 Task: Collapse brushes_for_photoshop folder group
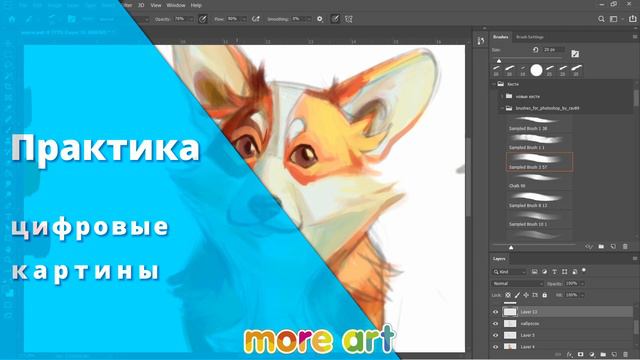point(502,109)
